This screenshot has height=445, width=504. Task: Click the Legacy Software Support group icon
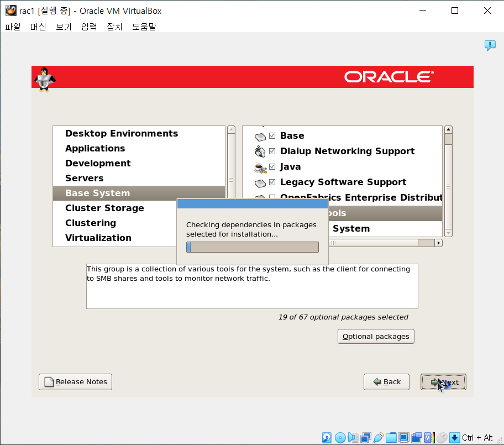(260, 184)
